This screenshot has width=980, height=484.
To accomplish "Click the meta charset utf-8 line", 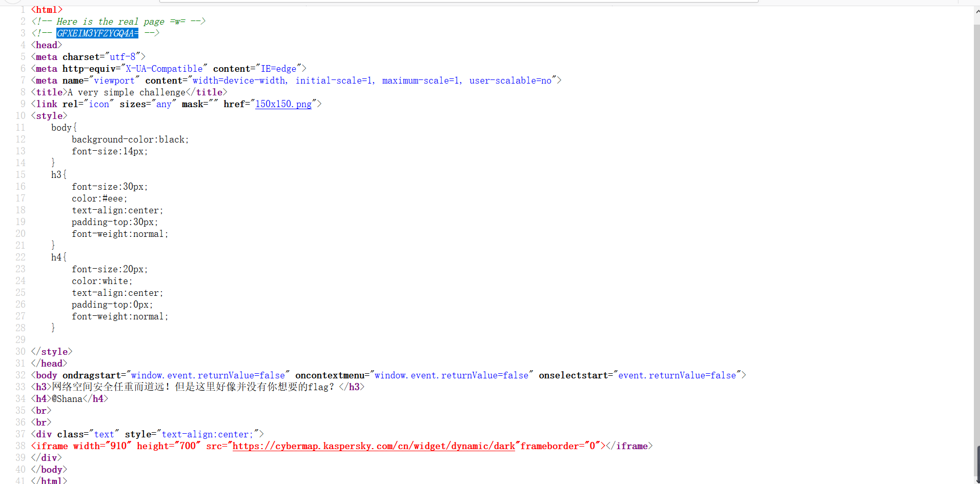I will point(88,57).
